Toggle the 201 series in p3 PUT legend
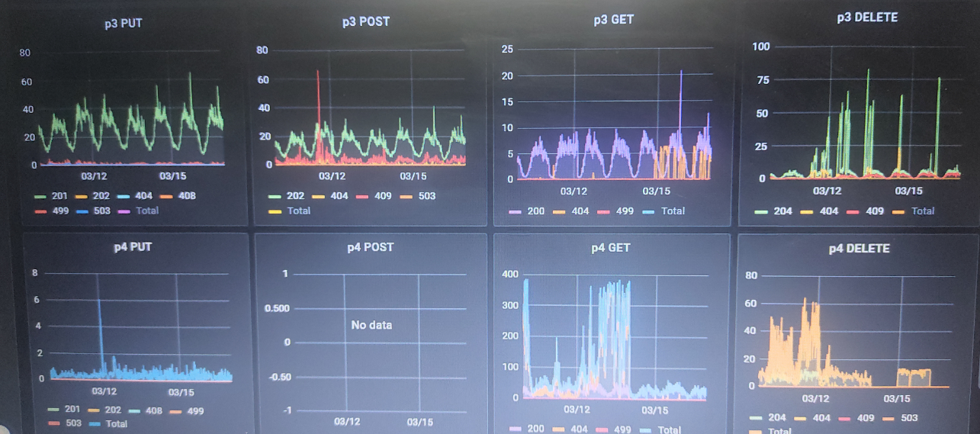Screen dimensions: 980x434 (51, 196)
